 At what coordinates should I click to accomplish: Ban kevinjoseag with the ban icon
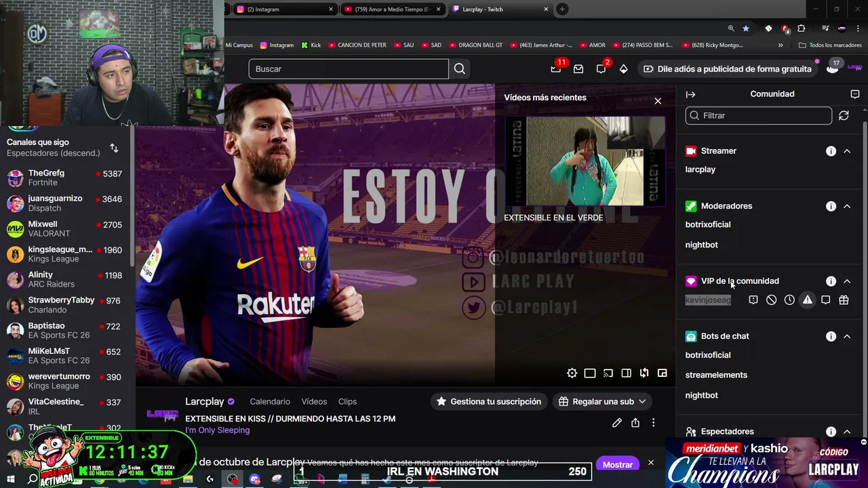tap(771, 300)
